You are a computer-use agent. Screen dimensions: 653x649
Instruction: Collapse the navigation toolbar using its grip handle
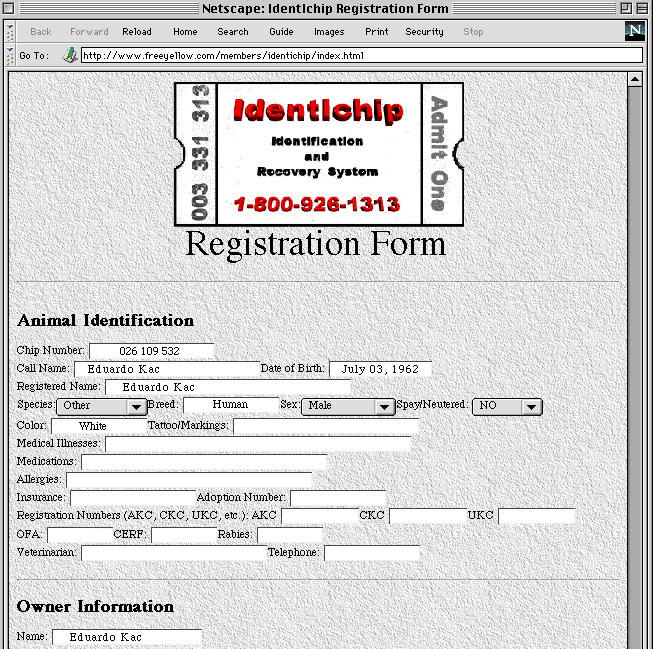point(10,32)
